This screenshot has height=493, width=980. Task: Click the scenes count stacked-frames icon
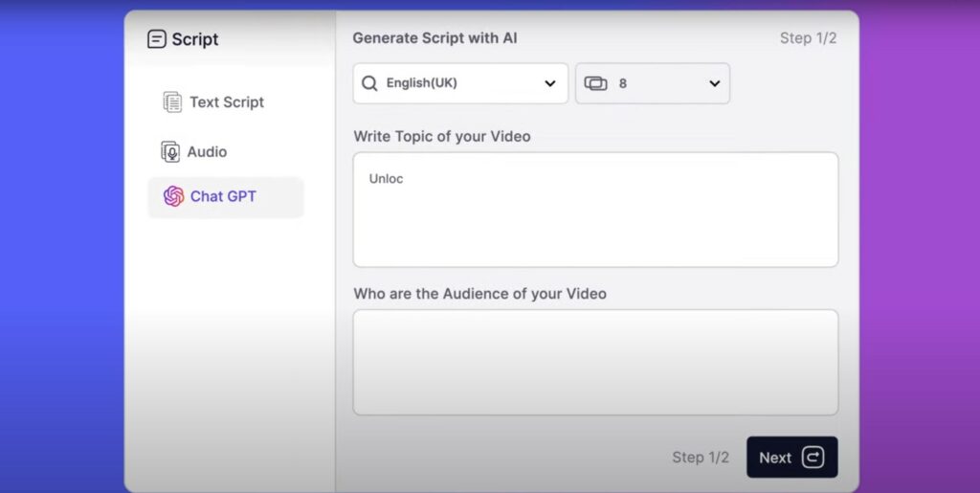(x=595, y=83)
